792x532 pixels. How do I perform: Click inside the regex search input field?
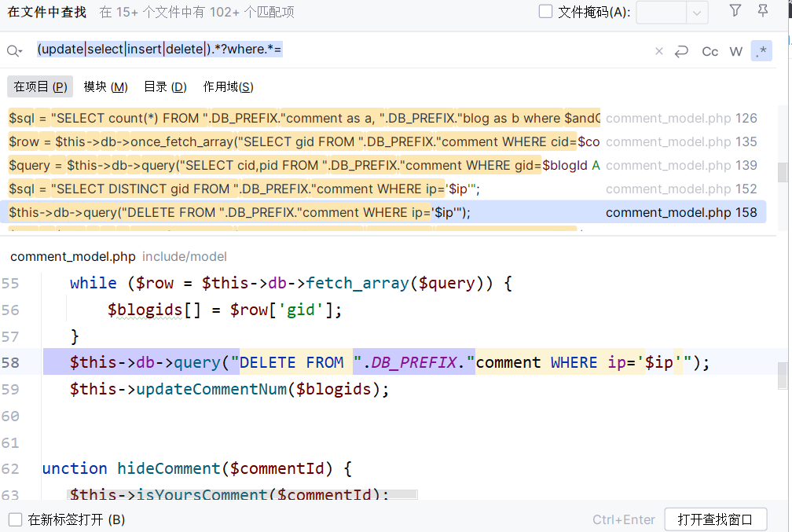(354, 49)
